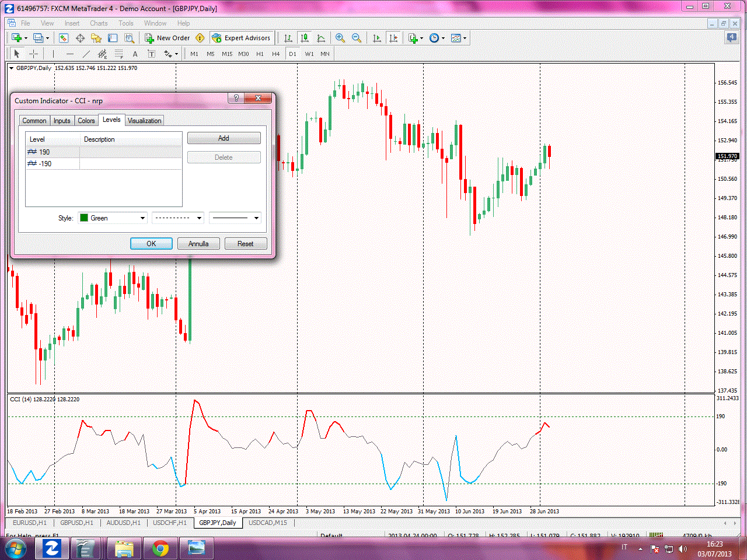Open the Periodicity clock icon
The height and width of the screenshot is (560, 747).
pyautogui.click(x=434, y=38)
